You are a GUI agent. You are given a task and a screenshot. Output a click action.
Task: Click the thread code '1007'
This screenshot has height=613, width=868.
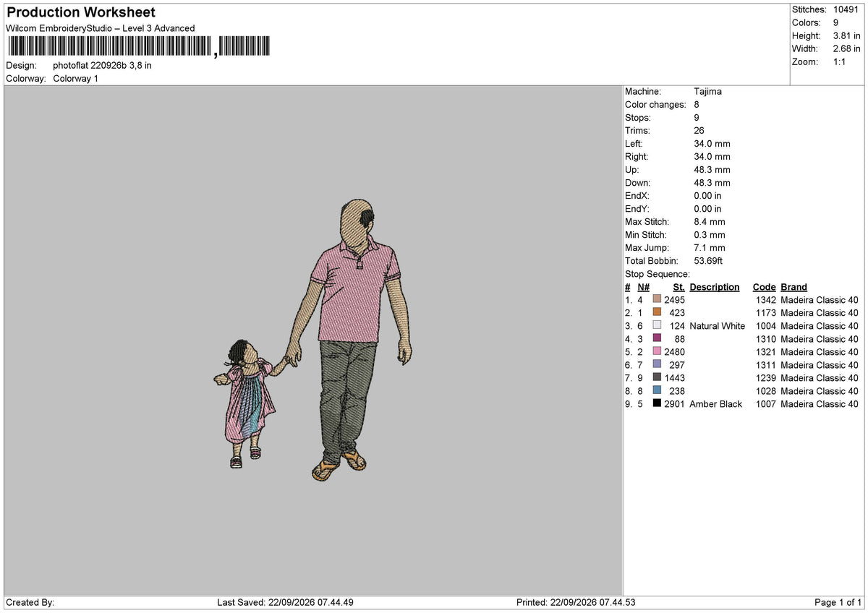(x=765, y=404)
